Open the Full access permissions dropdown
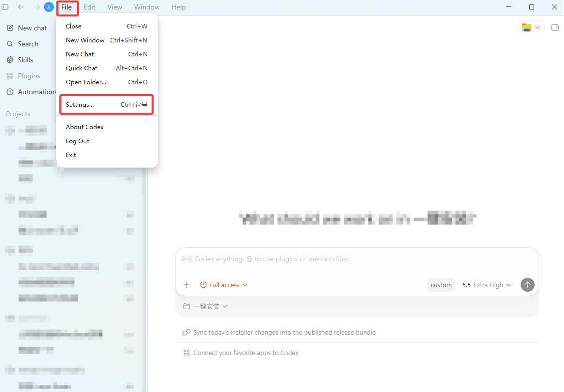Image resolution: width=564 pixels, height=392 pixels. point(224,285)
